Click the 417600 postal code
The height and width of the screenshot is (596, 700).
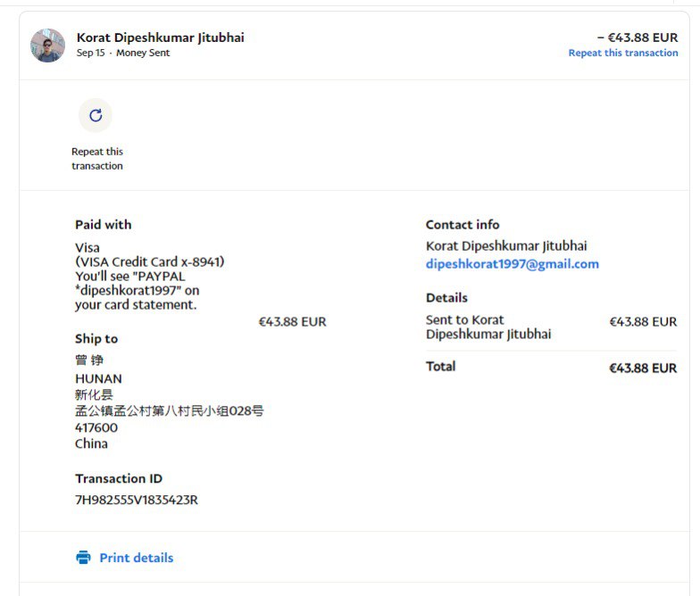(x=96, y=427)
